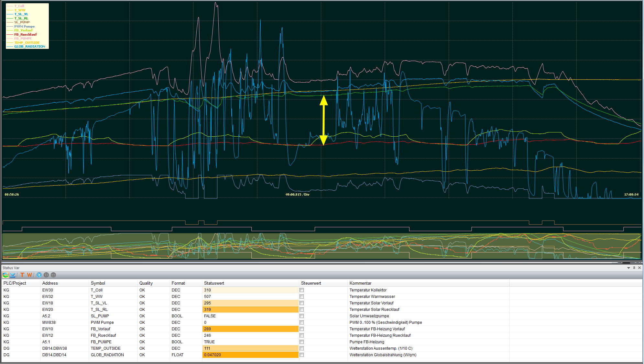Click the gray pause icon
The image size is (644, 364).
pyautogui.click(x=46, y=275)
